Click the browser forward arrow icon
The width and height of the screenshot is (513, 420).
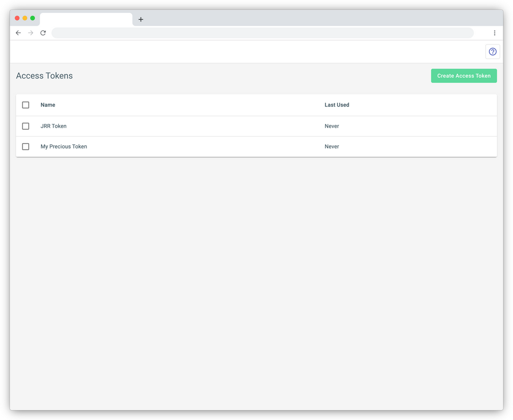pos(30,33)
